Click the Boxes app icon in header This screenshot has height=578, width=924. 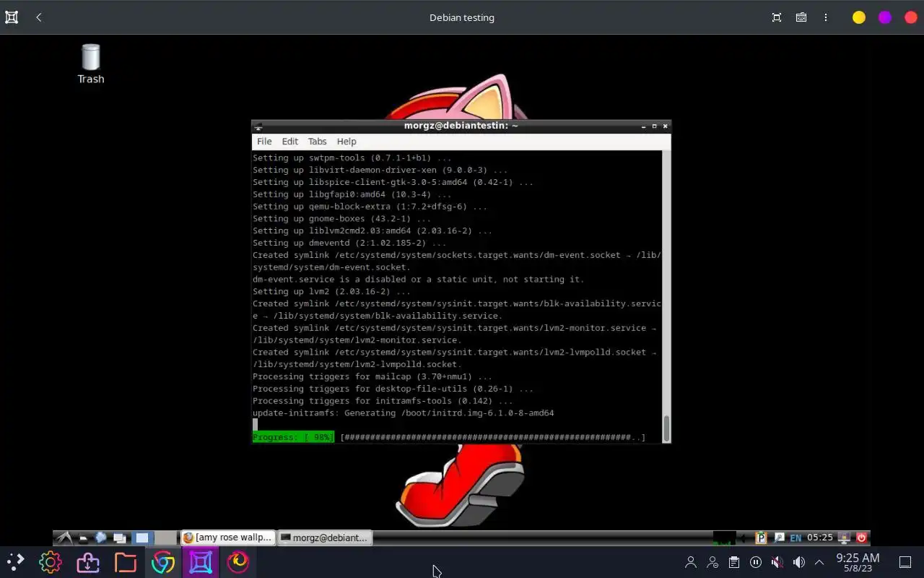tap(12, 17)
